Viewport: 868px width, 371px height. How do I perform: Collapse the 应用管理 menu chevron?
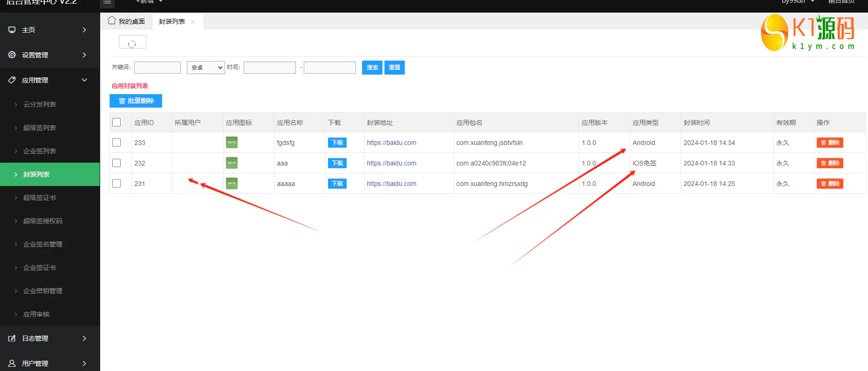point(84,80)
